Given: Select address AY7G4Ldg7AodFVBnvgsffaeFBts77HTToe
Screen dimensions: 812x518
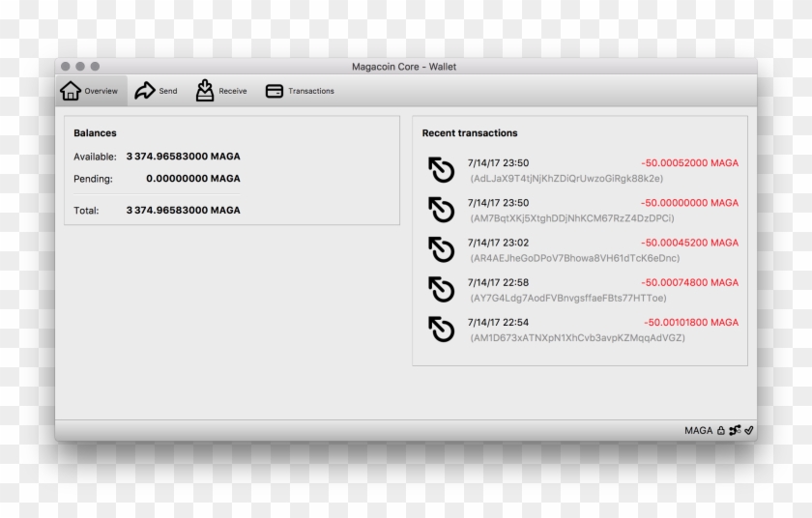Looking at the screenshot, I should tap(568, 298).
